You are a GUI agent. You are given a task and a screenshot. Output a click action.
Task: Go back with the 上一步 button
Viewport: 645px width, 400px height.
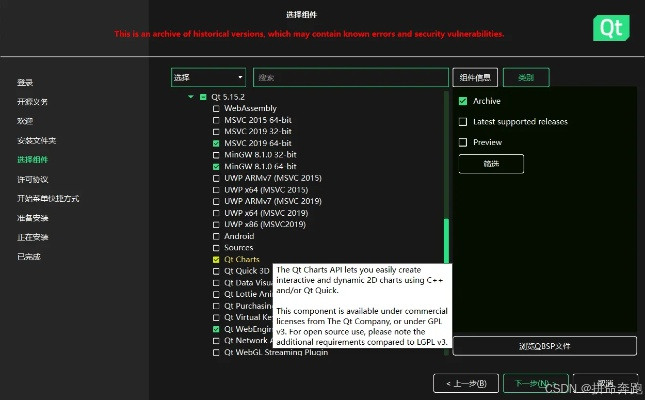pyautogui.click(x=465, y=383)
